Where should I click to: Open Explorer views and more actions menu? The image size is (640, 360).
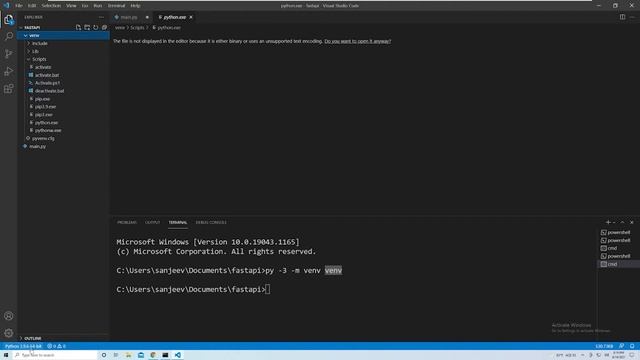point(101,17)
